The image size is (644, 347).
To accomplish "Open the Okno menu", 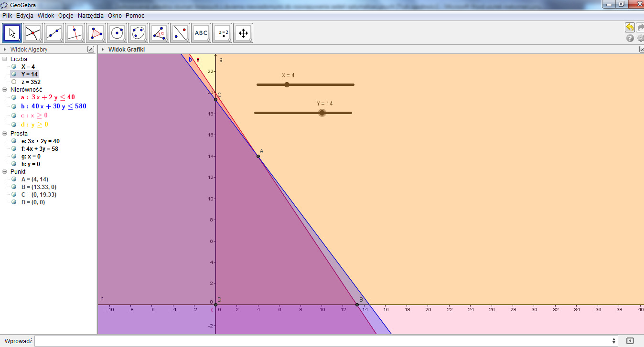I will (115, 15).
